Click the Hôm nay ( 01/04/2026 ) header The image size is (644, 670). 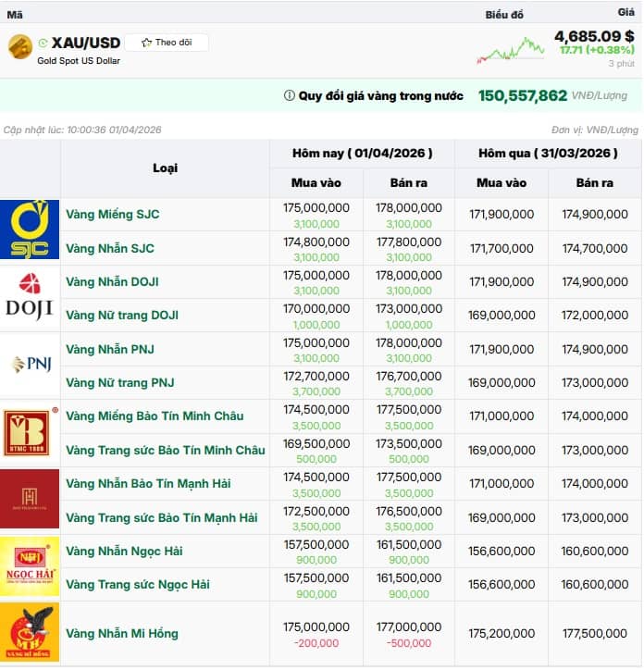click(362, 153)
